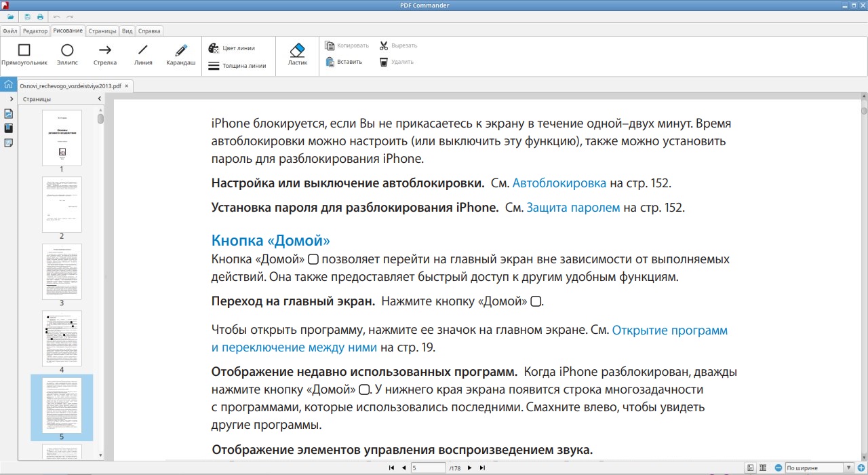
Task: Open the Цвет линии color picker
Action: [232, 48]
